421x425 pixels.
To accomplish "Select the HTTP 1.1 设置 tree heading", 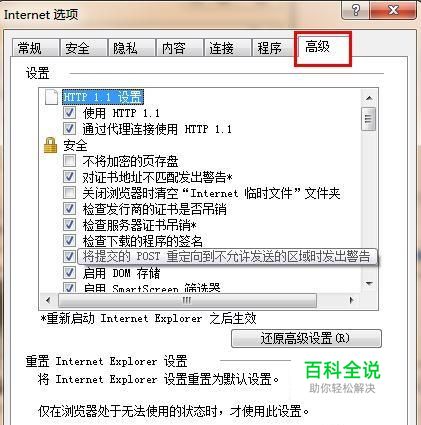I will (x=103, y=97).
